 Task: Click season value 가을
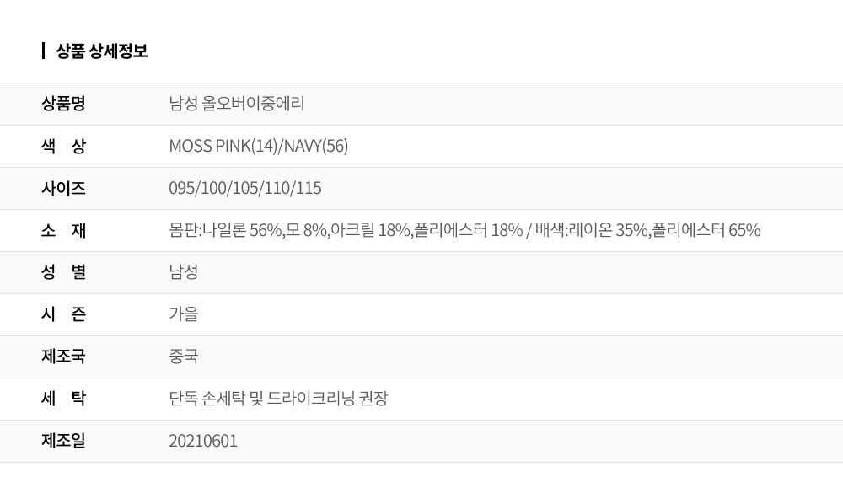click(x=184, y=314)
